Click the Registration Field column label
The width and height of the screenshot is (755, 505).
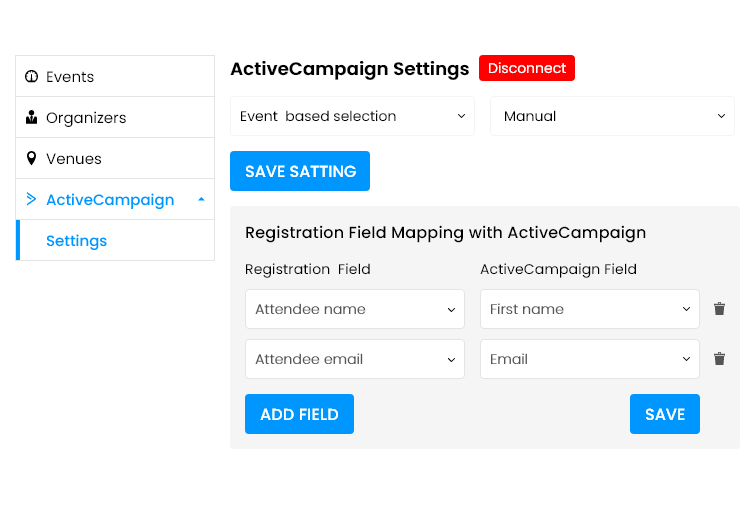(x=308, y=269)
